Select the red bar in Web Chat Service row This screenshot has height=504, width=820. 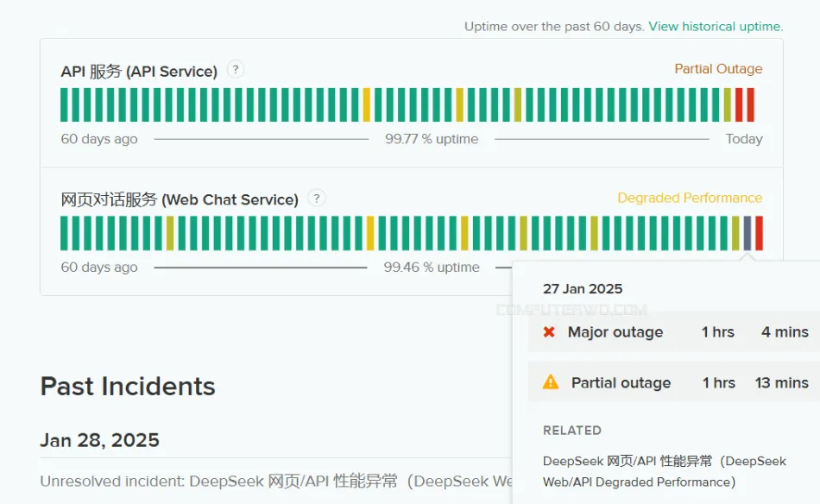click(x=759, y=233)
